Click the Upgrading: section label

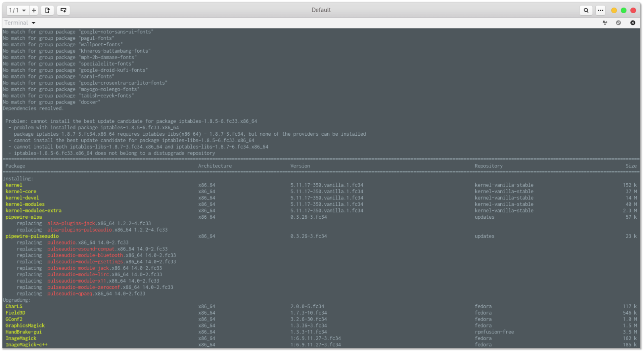tap(17, 300)
